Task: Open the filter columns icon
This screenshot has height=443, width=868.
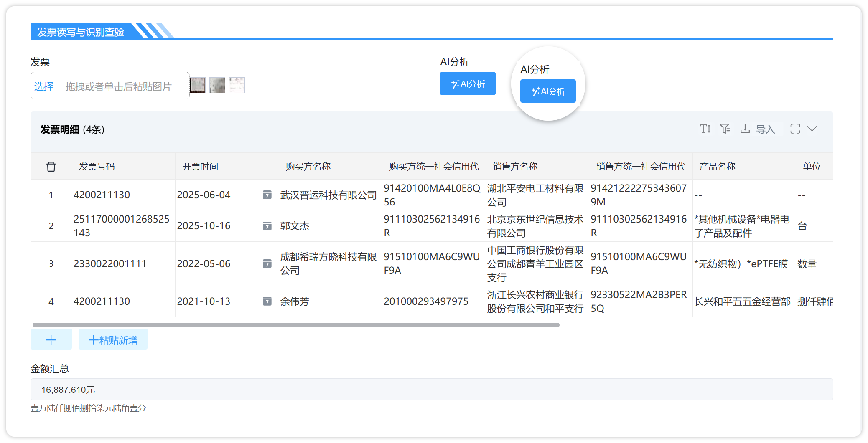Action: point(725,129)
